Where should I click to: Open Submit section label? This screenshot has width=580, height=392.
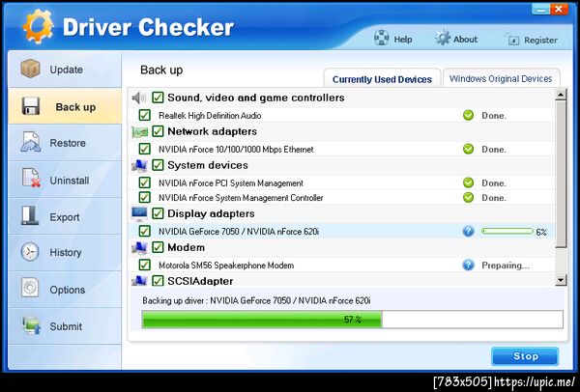pyautogui.click(x=66, y=326)
